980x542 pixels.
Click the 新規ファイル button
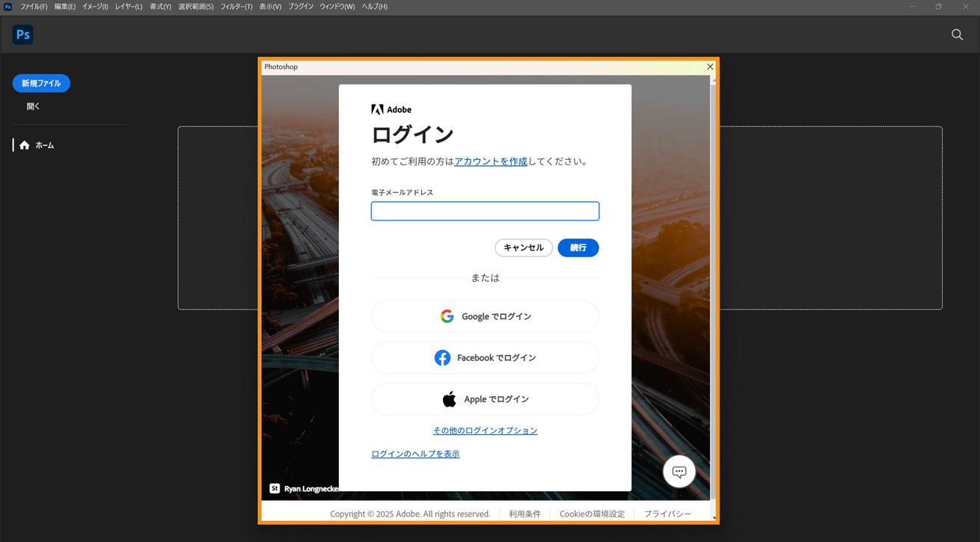41,83
